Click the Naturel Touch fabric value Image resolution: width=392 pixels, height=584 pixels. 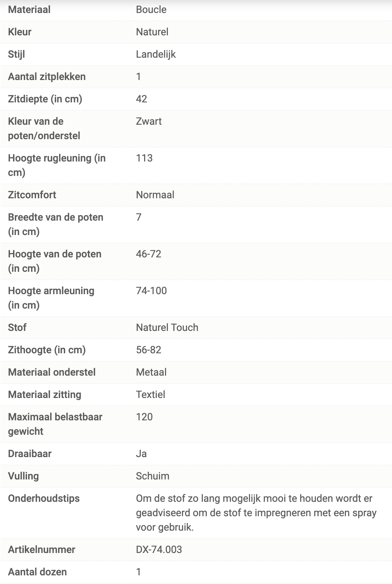(167, 327)
